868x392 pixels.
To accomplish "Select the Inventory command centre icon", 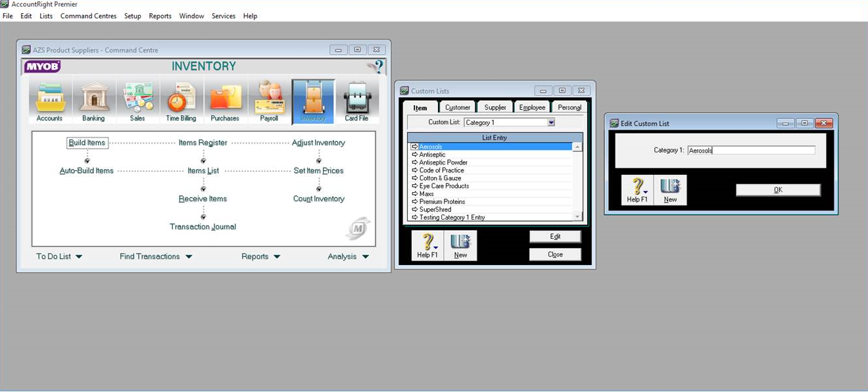I will pyautogui.click(x=313, y=102).
